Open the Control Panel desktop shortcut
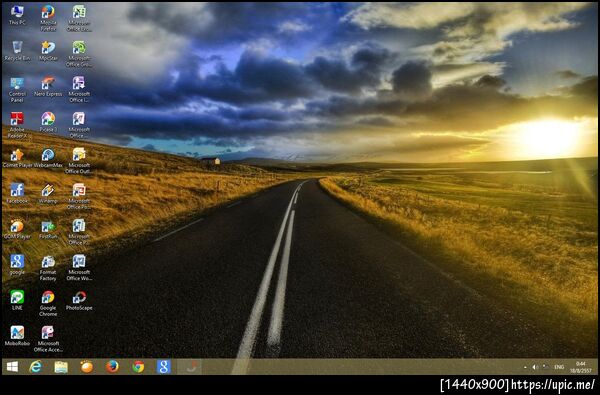This screenshot has height=395, width=600. coord(17,90)
